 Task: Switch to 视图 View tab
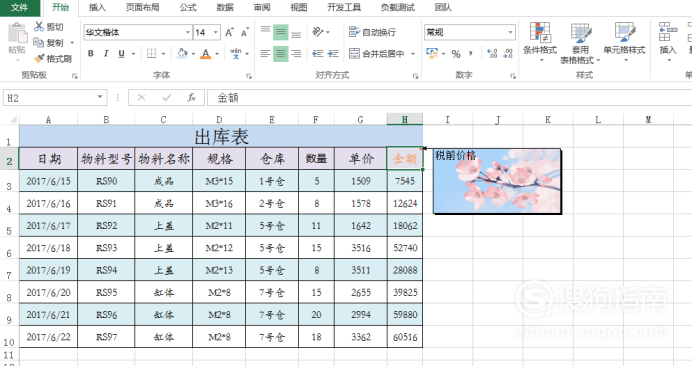299,8
